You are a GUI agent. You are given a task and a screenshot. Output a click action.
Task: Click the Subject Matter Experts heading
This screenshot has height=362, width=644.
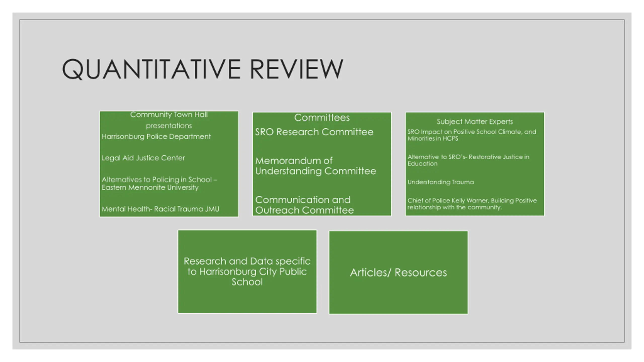[474, 122]
